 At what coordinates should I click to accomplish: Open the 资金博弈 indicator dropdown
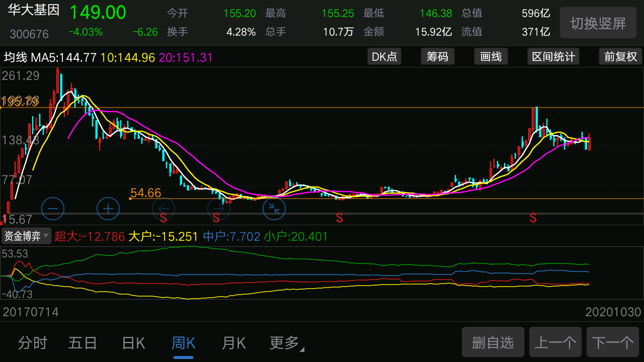point(27,236)
